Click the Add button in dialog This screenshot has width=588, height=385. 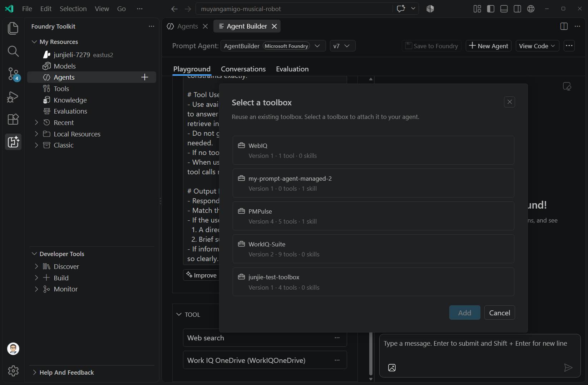pos(465,312)
